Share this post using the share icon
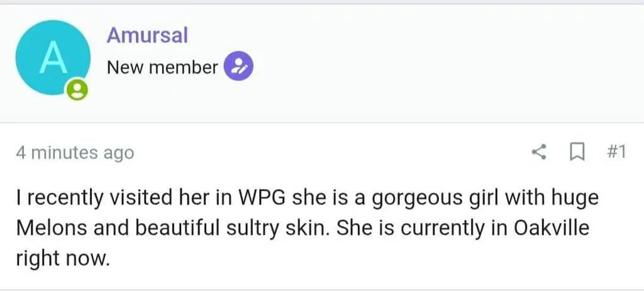 [539, 152]
